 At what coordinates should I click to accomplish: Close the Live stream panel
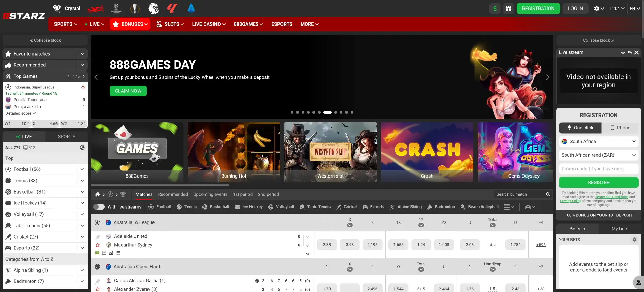tap(637, 52)
